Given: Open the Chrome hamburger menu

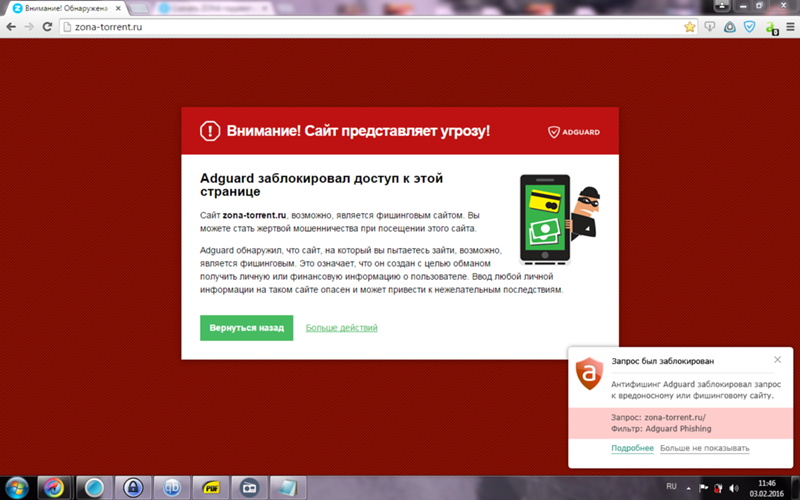Looking at the screenshot, I should pyautogui.click(x=790, y=27).
